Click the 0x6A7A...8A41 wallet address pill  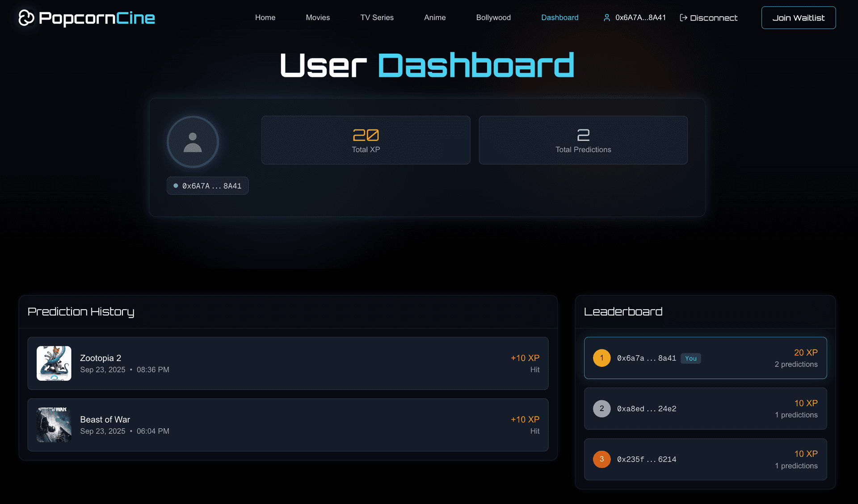pos(207,185)
